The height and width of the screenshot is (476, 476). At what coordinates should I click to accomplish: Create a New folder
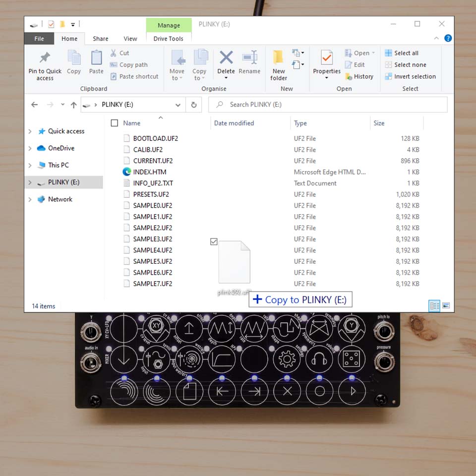pos(278,65)
